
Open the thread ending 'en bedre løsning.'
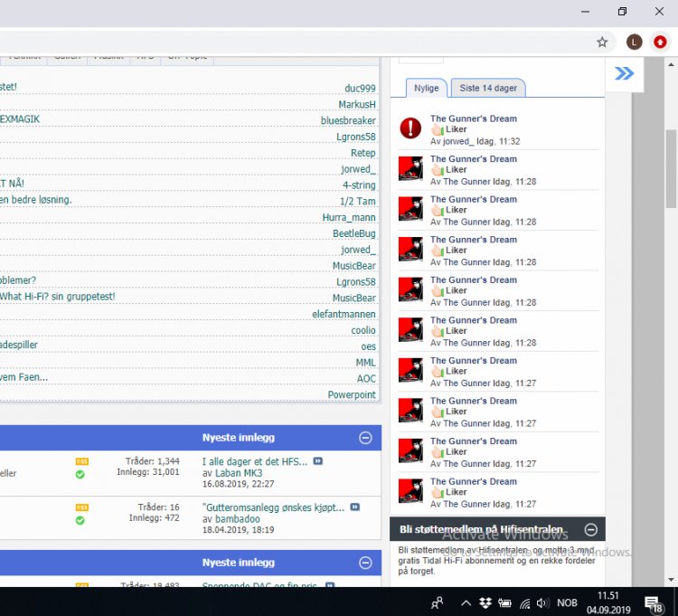click(36, 200)
